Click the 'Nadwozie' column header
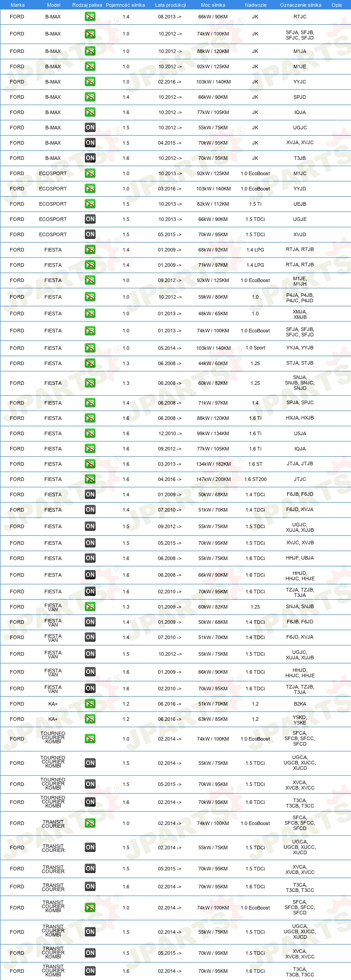This screenshot has height=980, width=351. [x=256, y=5]
